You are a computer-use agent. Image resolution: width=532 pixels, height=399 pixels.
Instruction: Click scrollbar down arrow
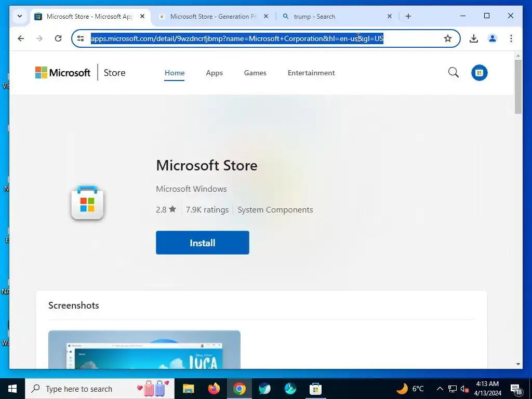coord(518,364)
